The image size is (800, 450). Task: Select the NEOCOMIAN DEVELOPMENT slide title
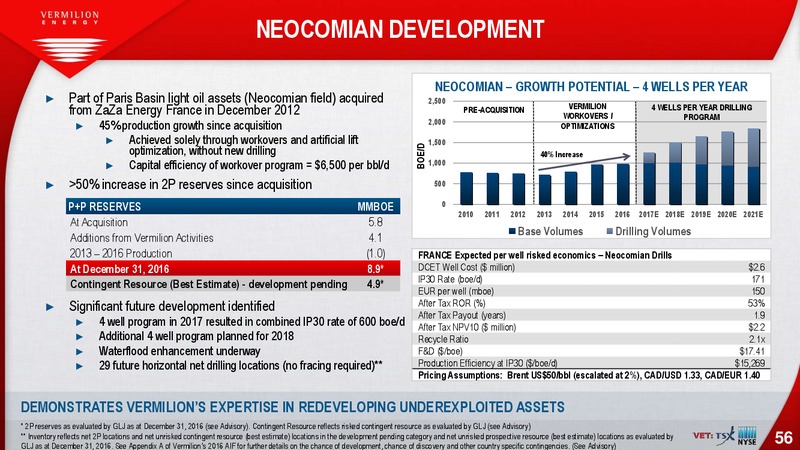tap(400, 30)
